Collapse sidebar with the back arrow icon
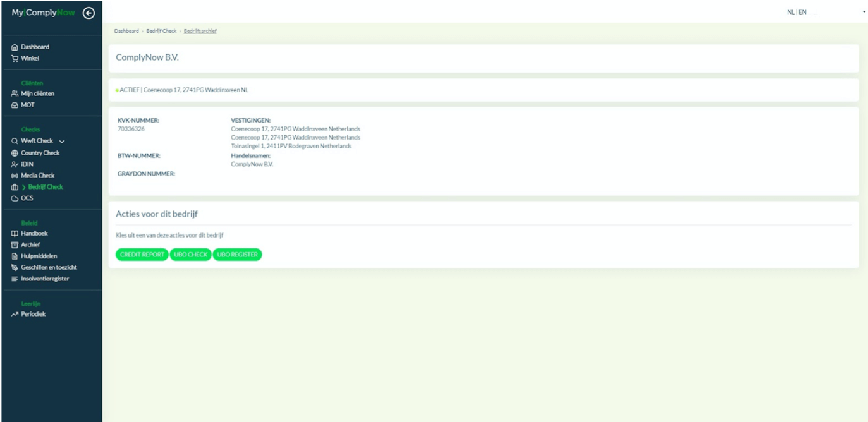 (89, 13)
